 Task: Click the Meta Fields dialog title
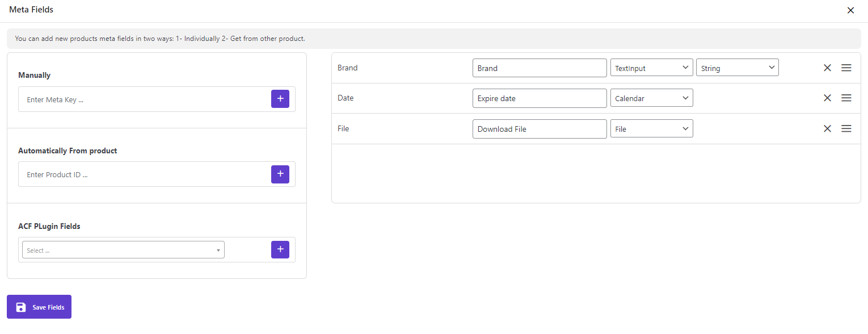pyautogui.click(x=31, y=10)
